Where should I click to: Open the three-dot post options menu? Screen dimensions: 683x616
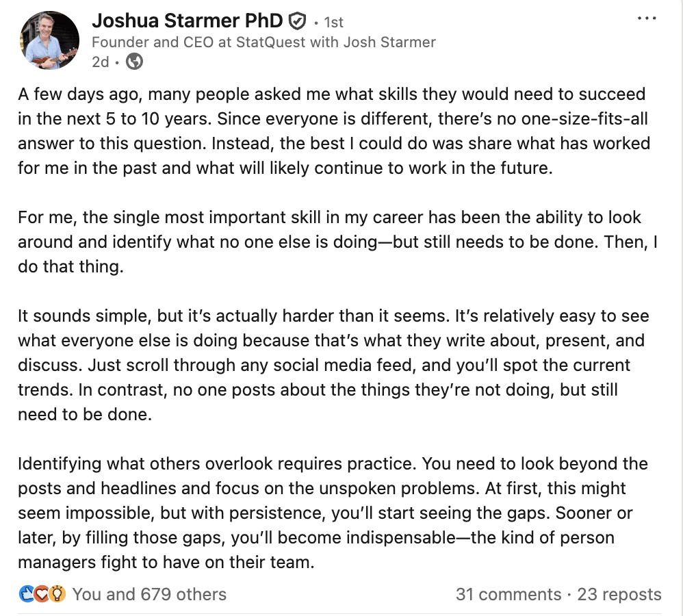(x=647, y=18)
